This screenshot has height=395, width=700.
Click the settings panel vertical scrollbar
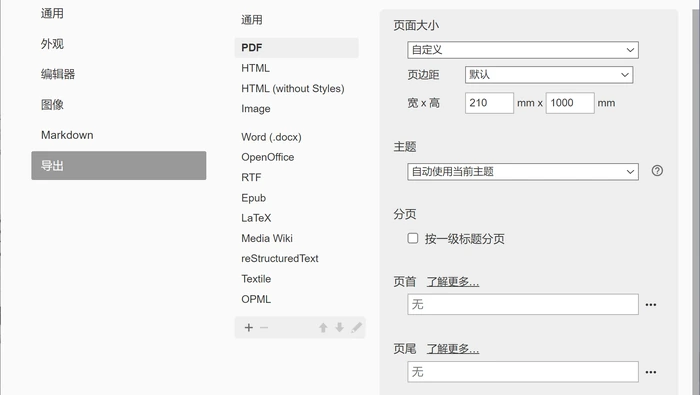(x=696, y=201)
